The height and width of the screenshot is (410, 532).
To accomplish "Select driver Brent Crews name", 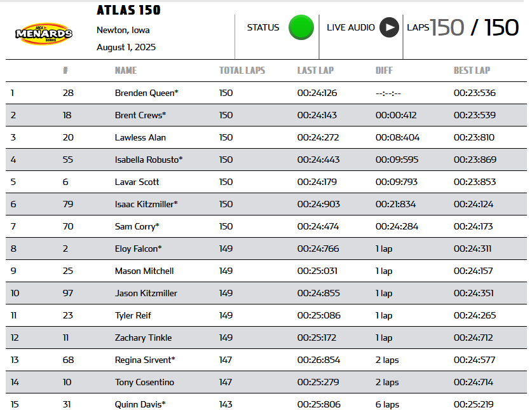I will [x=140, y=115].
